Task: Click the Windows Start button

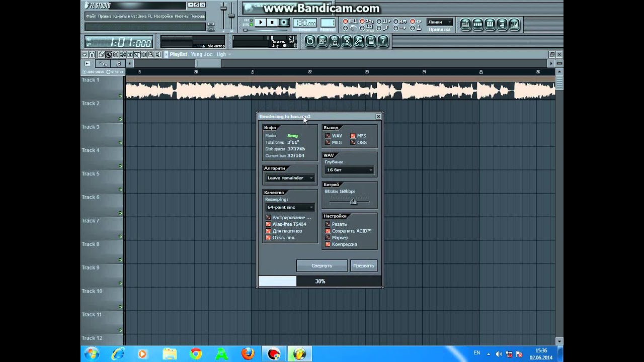Action: click(x=92, y=353)
